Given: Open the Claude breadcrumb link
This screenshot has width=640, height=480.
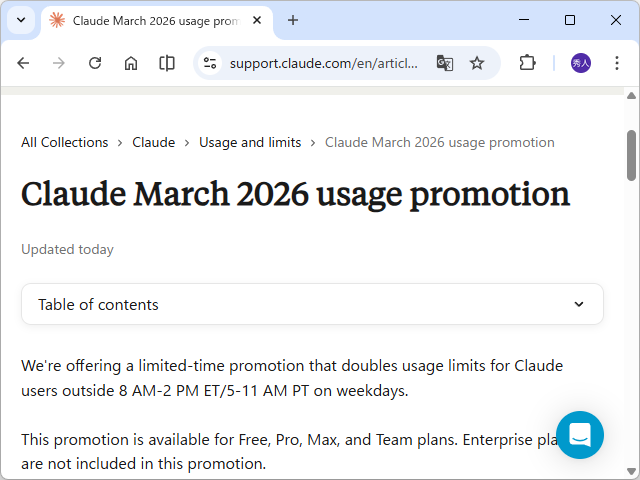Looking at the screenshot, I should [x=153, y=142].
